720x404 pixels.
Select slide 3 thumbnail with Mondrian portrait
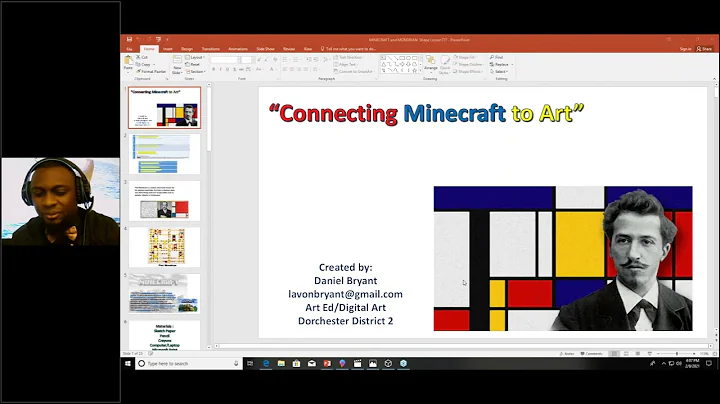click(x=164, y=201)
